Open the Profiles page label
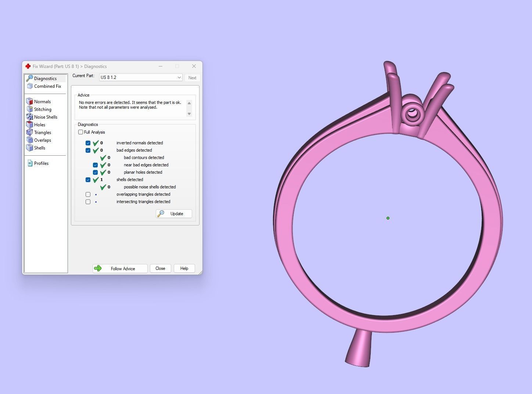Screen dimensions: 532x394 tap(41, 163)
